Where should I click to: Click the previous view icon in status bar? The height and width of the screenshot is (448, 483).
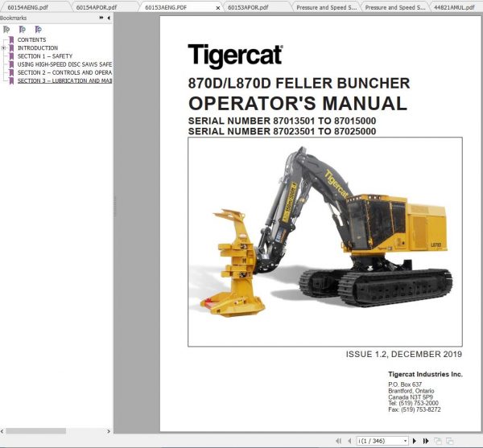click(438, 441)
